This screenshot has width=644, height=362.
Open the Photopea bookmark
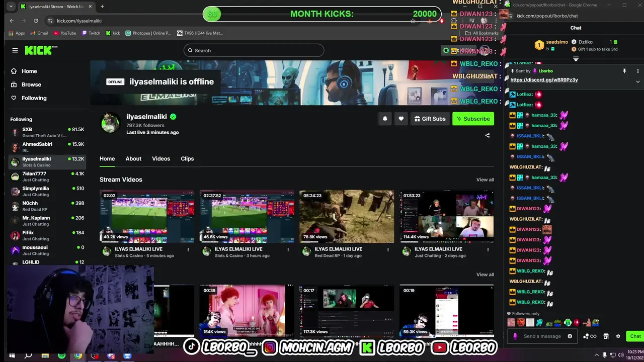coord(148,33)
